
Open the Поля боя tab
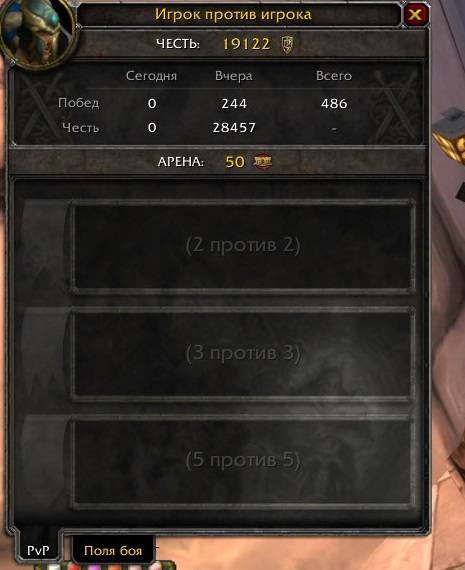click(x=113, y=550)
